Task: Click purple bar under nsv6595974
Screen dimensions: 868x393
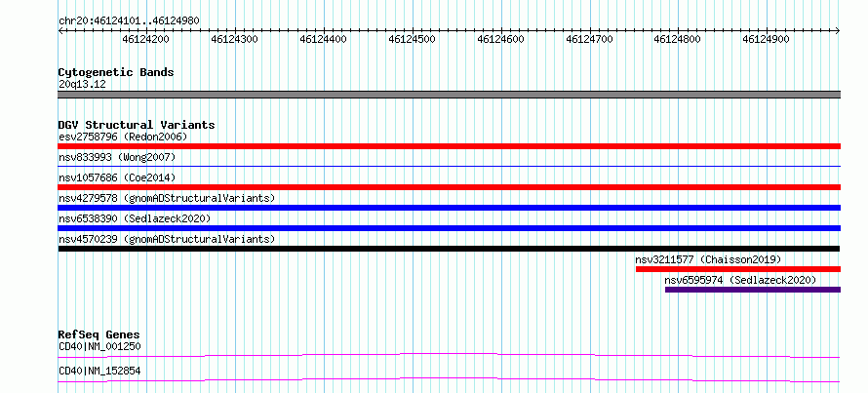Action: point(753,290)
